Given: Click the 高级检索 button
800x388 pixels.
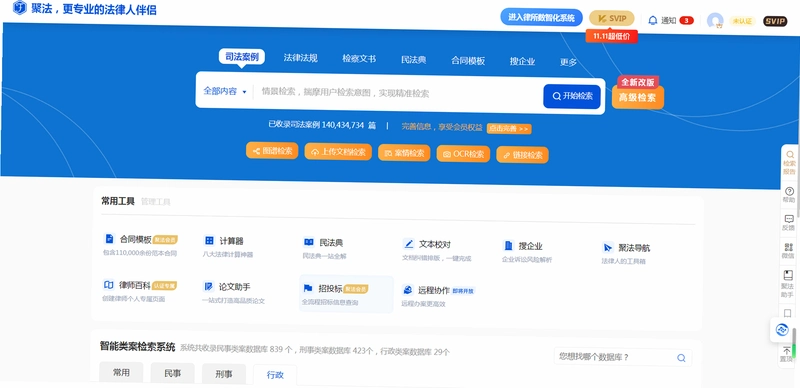Looking at the screenshot, I should coord(638,98).
